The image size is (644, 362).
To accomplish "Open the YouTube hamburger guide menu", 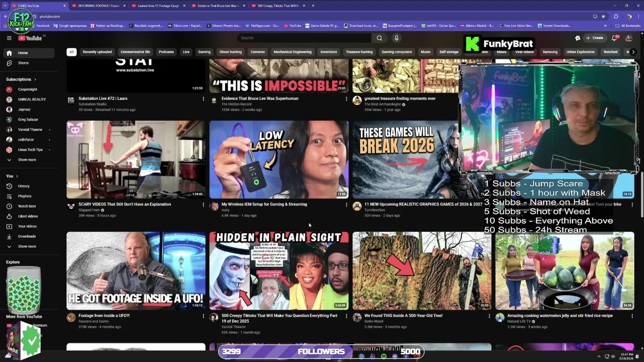I will (9, 38).
